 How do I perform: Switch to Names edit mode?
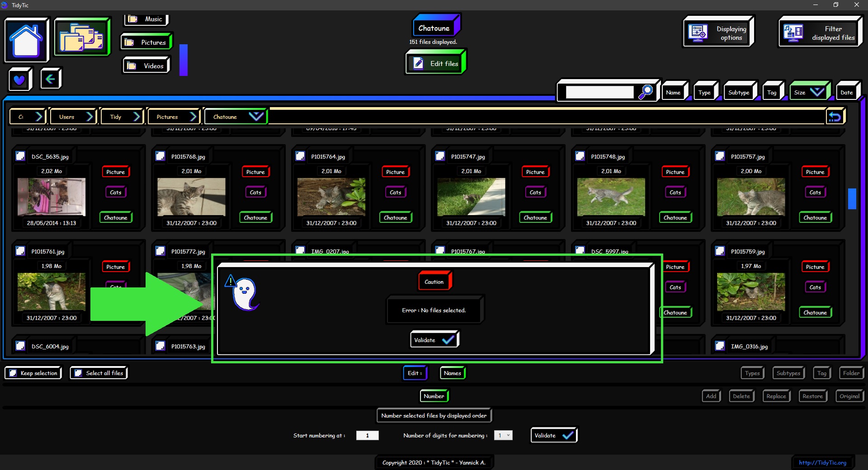pos(453,373)
